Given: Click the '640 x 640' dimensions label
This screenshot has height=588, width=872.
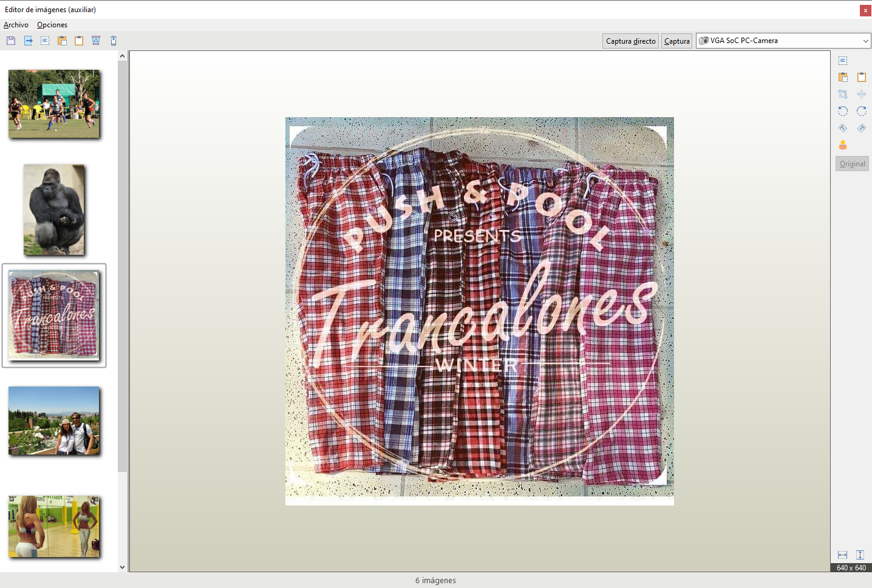Looking at the screenshot, I should [x=851, y=568].
